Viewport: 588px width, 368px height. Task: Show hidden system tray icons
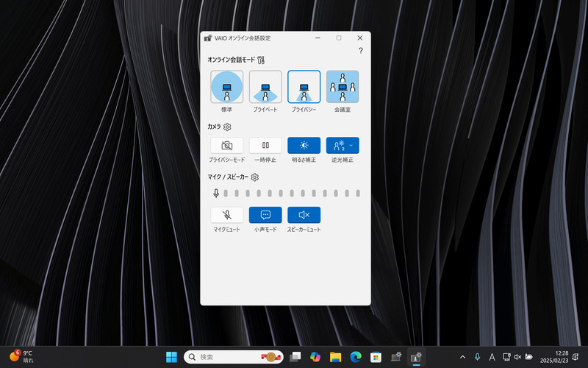click(x=463, y=357)
